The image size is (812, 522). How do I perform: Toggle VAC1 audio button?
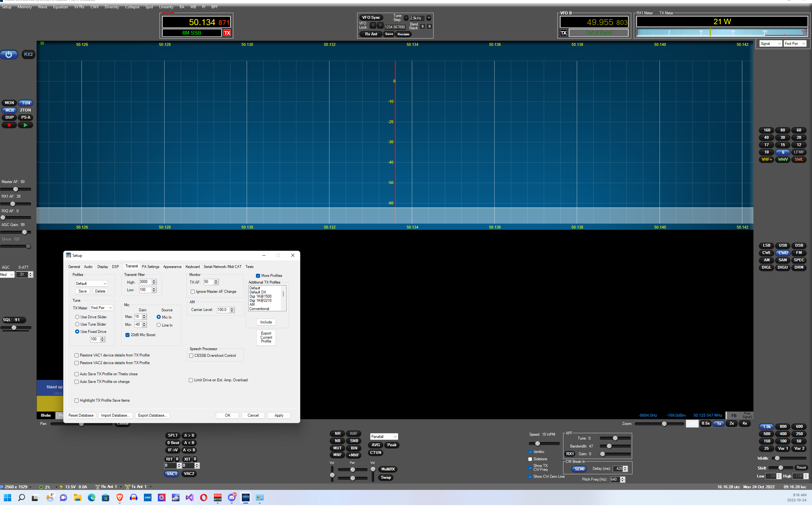[x=172, y=474]
